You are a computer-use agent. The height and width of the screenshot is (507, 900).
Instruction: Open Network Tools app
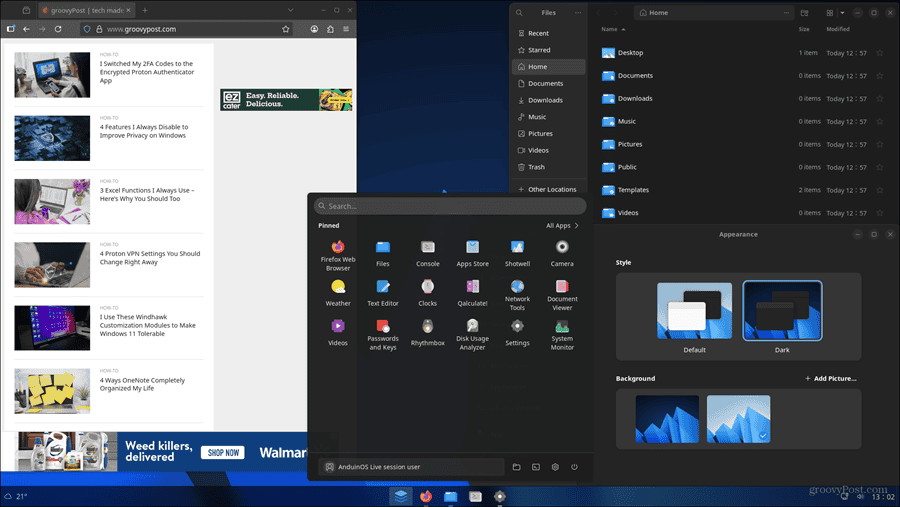pos(517,295)
